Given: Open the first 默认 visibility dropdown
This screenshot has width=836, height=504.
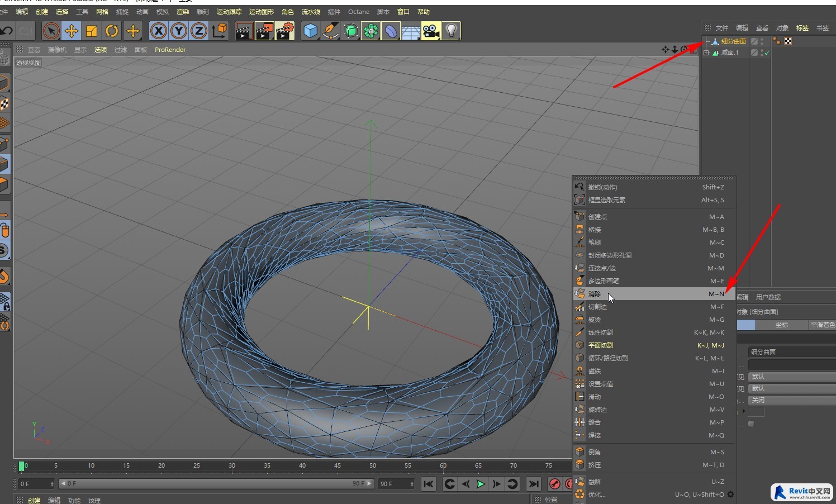Looking at the screenshot, I should (792, 377).
